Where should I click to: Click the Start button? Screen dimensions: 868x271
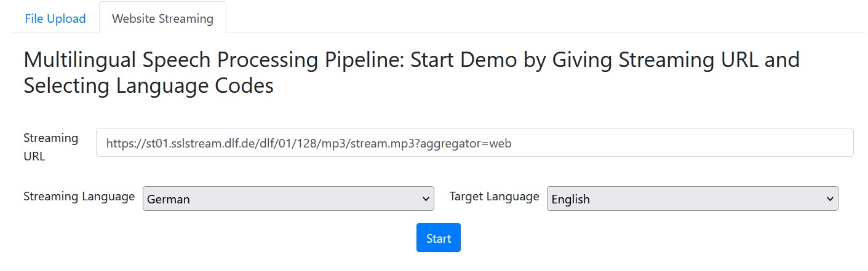pos(439,238)
